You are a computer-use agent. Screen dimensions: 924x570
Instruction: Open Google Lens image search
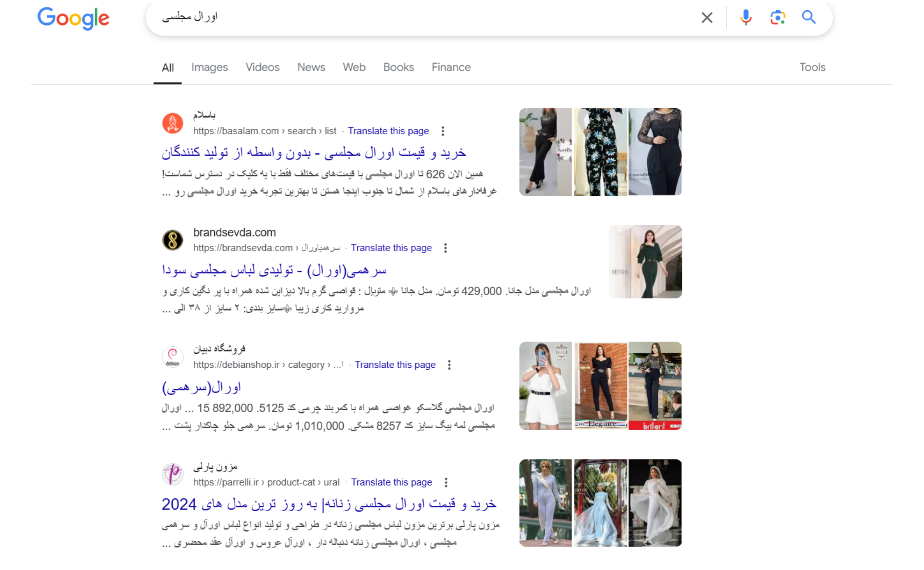click(x=777, y=17)
